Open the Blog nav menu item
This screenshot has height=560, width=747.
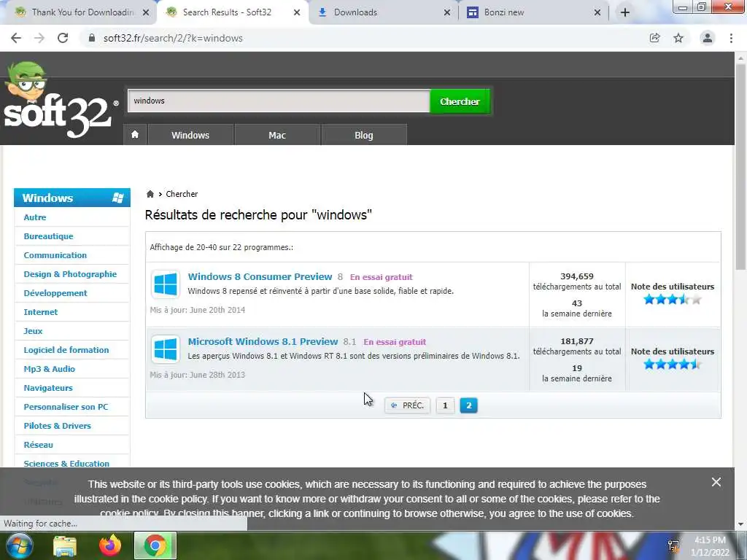click(x=364, y=135)
